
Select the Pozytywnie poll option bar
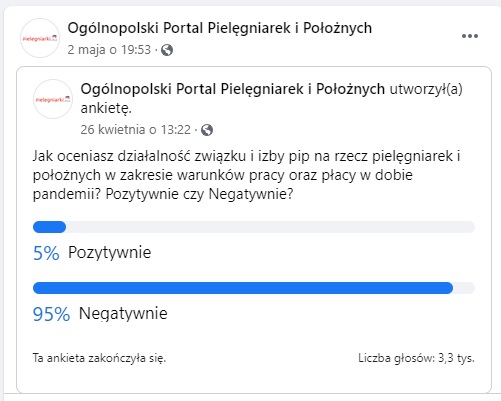(x=254, y=227)
